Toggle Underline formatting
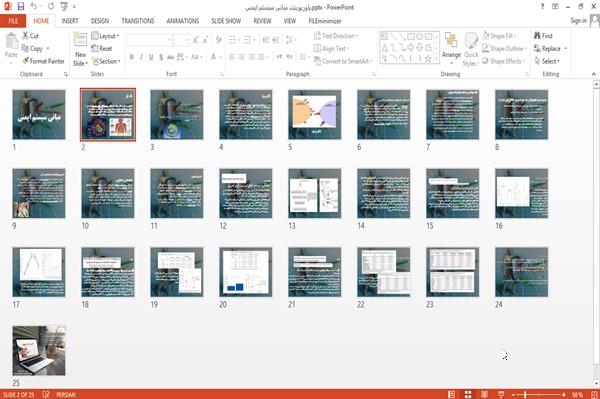The width and height of the screenshot is (600, 399). pos(151,57)
